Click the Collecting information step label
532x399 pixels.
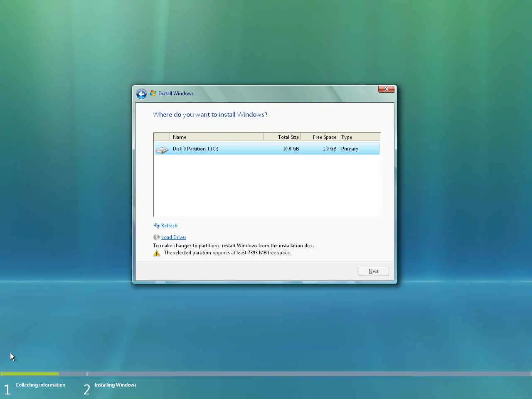(x=40, y=385)
